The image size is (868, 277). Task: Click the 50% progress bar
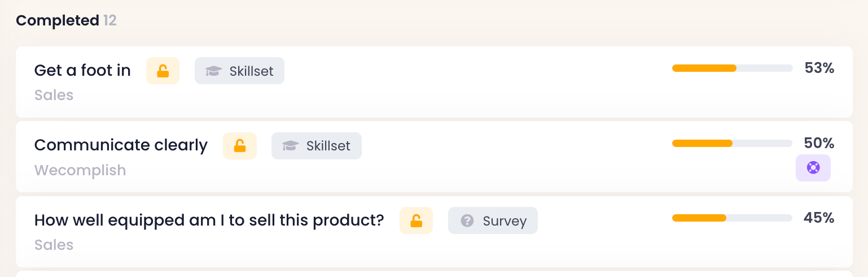point(732,144)
